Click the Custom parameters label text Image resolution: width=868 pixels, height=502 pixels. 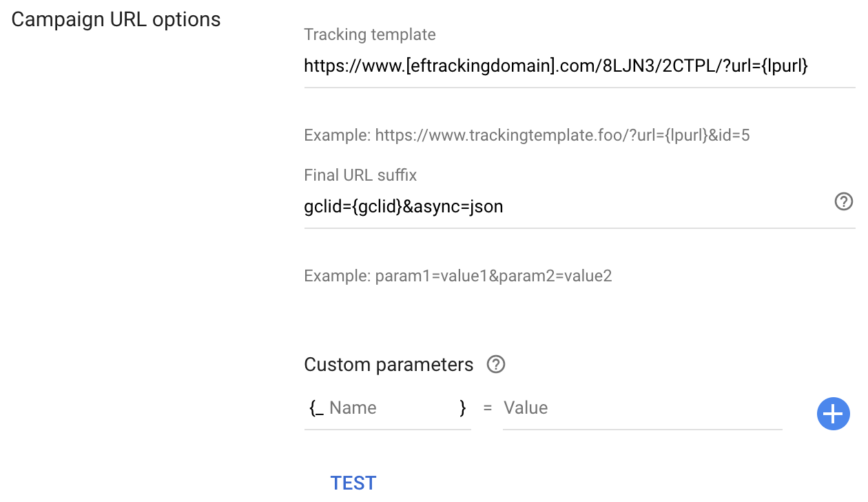coord(389,365)
